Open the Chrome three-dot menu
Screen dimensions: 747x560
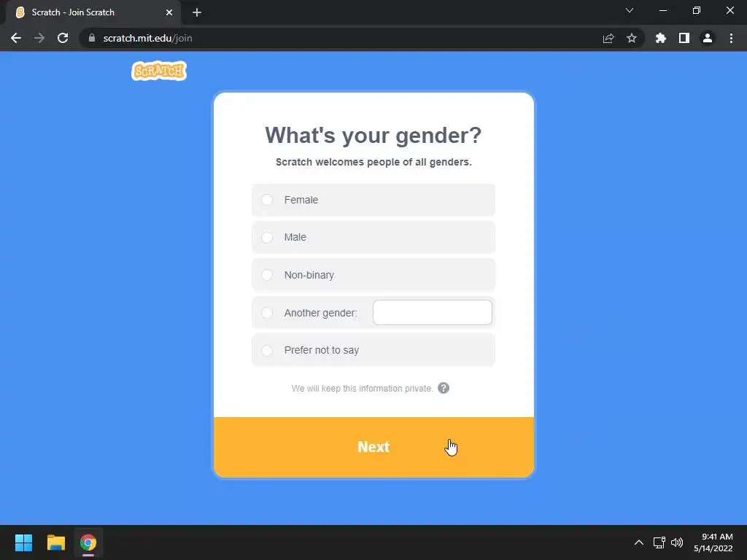pyautogui.click(x=731, y=38)
